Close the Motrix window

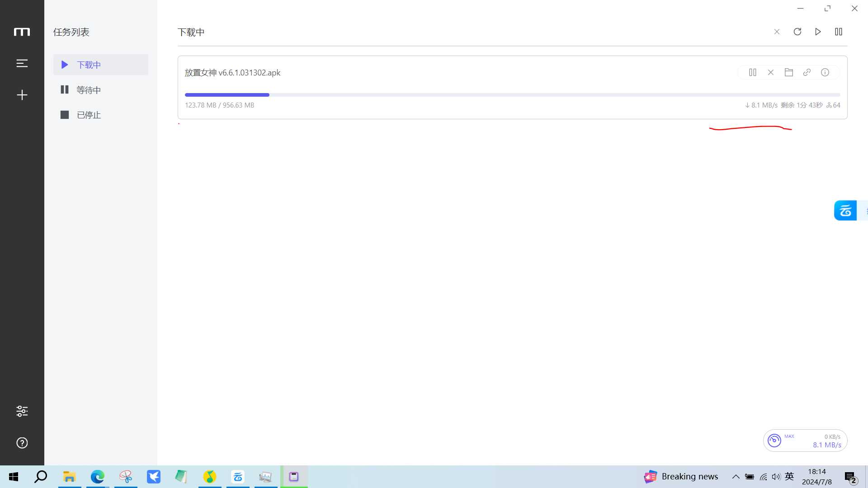(854, 9)
